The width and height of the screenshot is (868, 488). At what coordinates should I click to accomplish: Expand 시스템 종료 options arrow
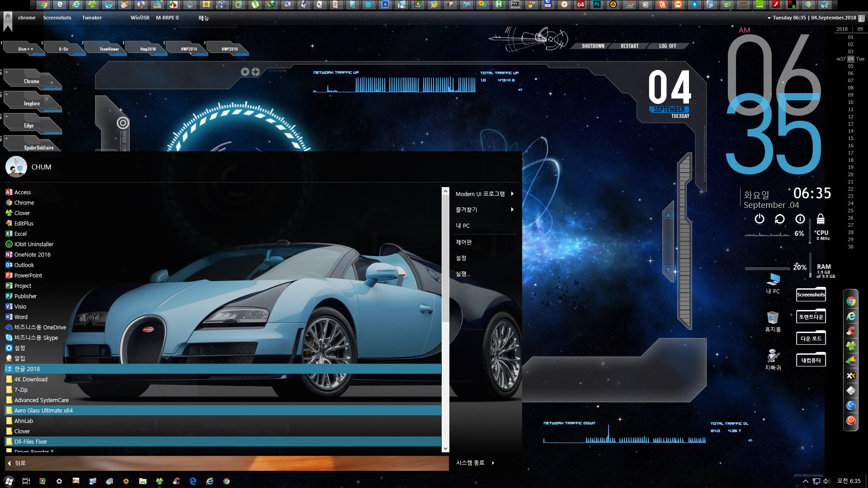pyautogui.click(x=493, y=463)
